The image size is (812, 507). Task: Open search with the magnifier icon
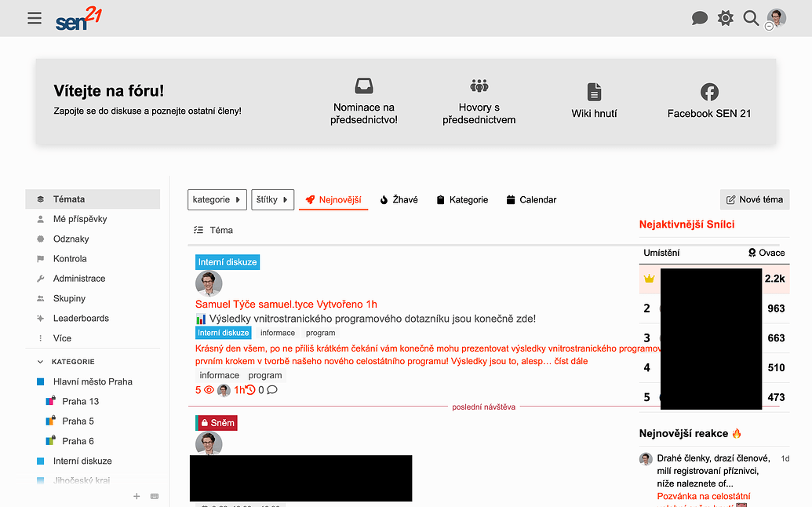point(751,18)
